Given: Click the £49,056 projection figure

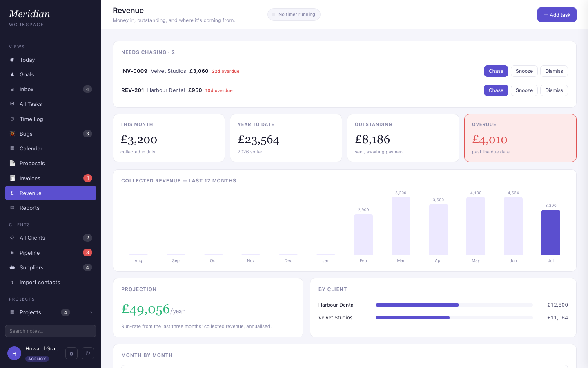Looking at the screenshot, I should click(146, 309).
